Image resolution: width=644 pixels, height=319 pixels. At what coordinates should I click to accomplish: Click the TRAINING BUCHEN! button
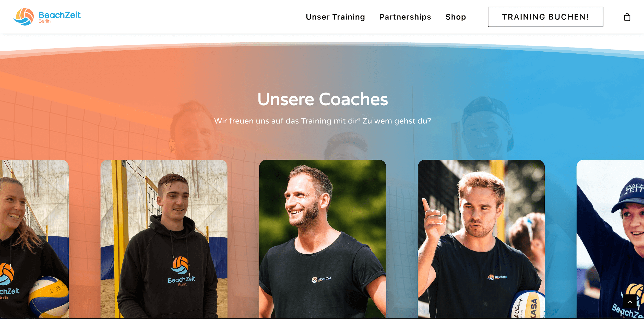coord(545,17)
